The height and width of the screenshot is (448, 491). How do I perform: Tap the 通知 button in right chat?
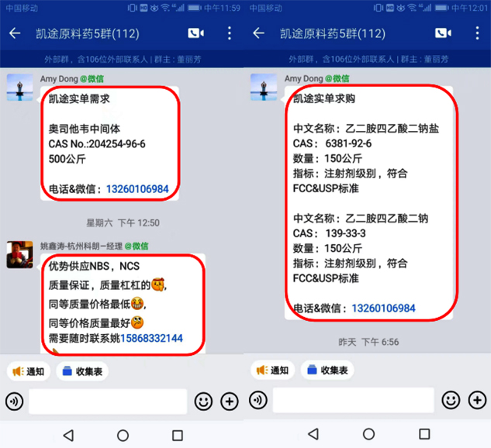272,370
